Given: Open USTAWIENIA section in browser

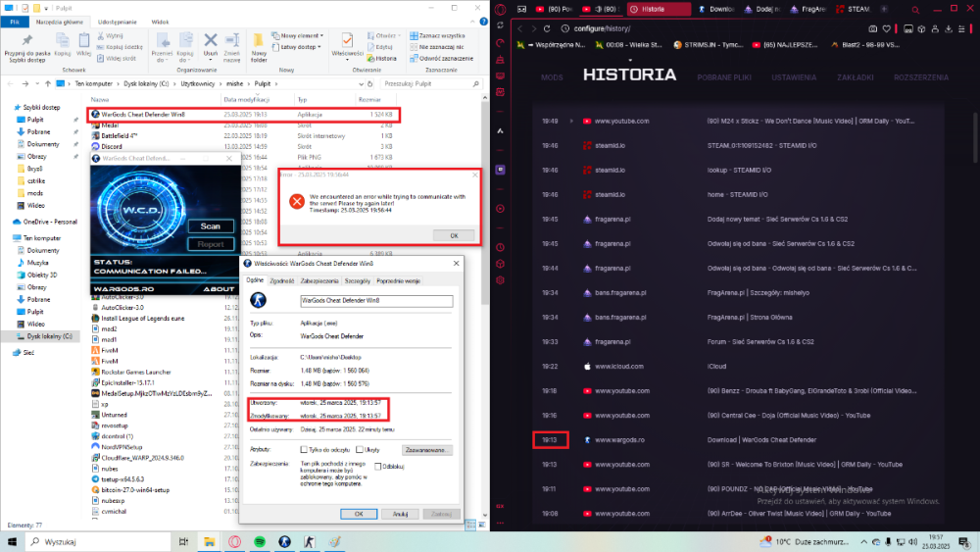Looking at the screenshot, I should point(794,77).
